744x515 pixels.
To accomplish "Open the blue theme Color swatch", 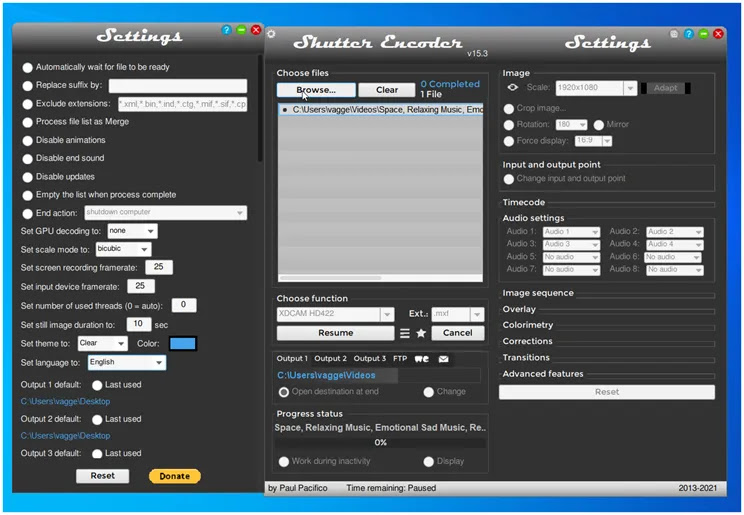I will pyautogui.click(x=183, y=344).
